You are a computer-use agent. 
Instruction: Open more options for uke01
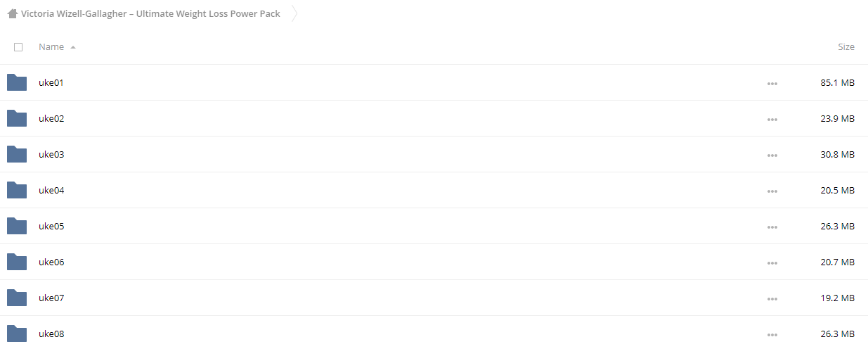coord(772,84)
